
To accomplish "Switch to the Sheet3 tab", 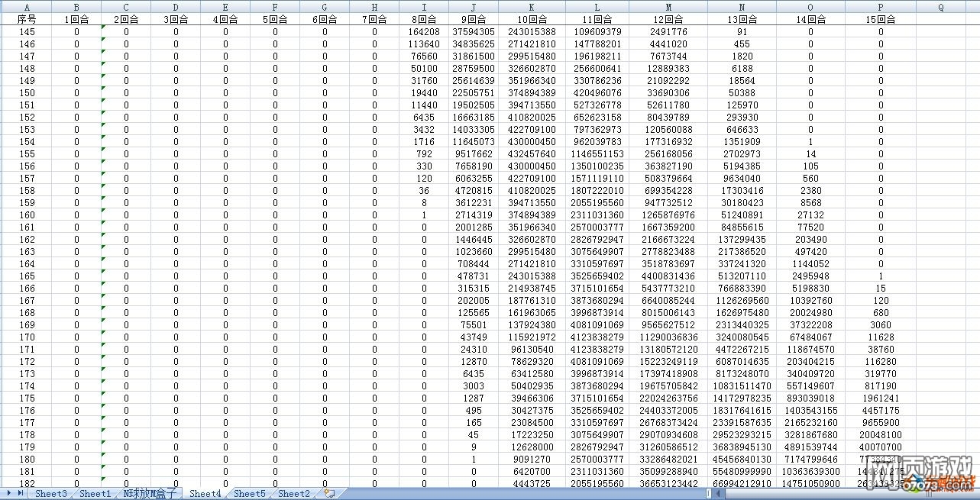I will [x=50, y=494].
